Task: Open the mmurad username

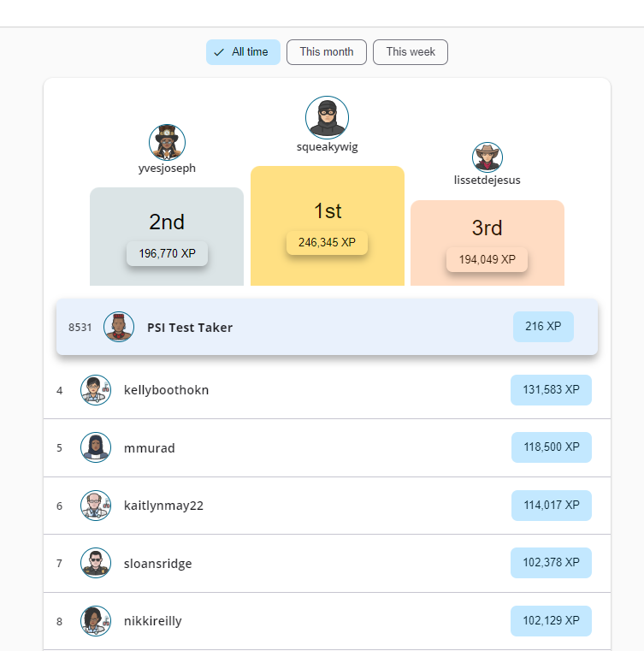Action: 150,447
